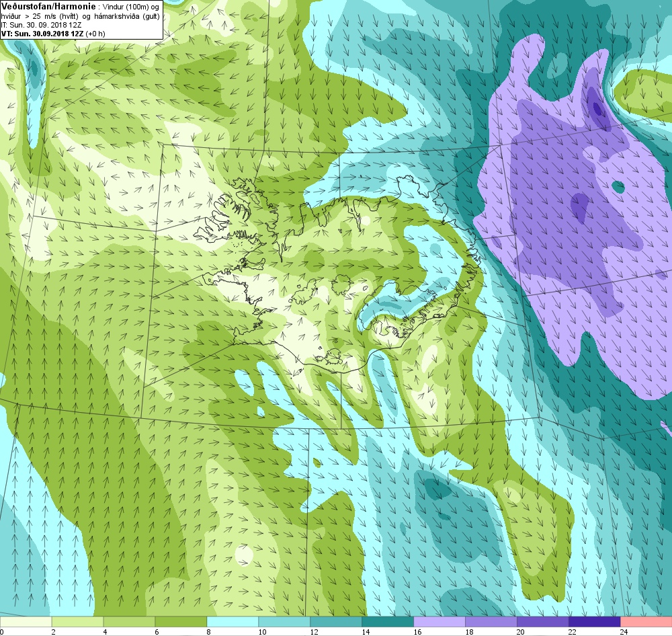Click the teal 12–14 m/s legend swatch
Screen dimensions: 672x636
tap(336, 622)
